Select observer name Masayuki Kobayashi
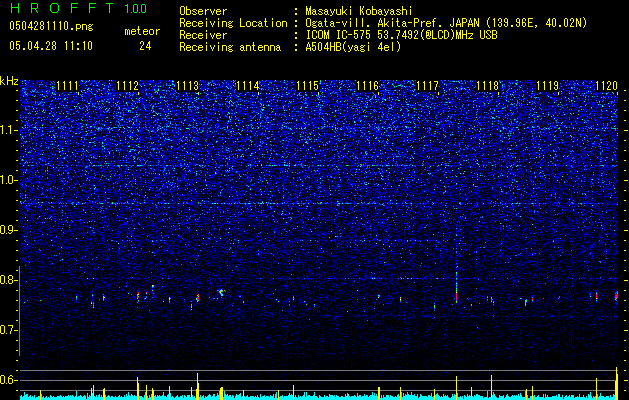This screenshot has width=629, height=400. pyautogui.click(x=359, y=11)
